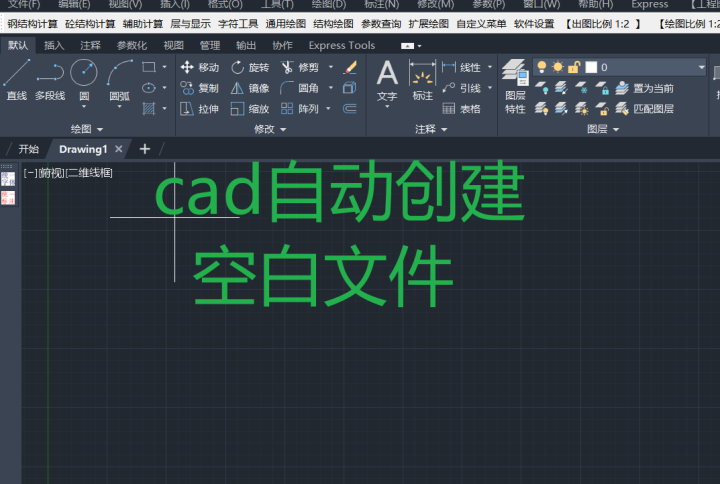Open 钢结构计算 menu
This screenshot has width=720, height=484.
[x=33, y=24]
